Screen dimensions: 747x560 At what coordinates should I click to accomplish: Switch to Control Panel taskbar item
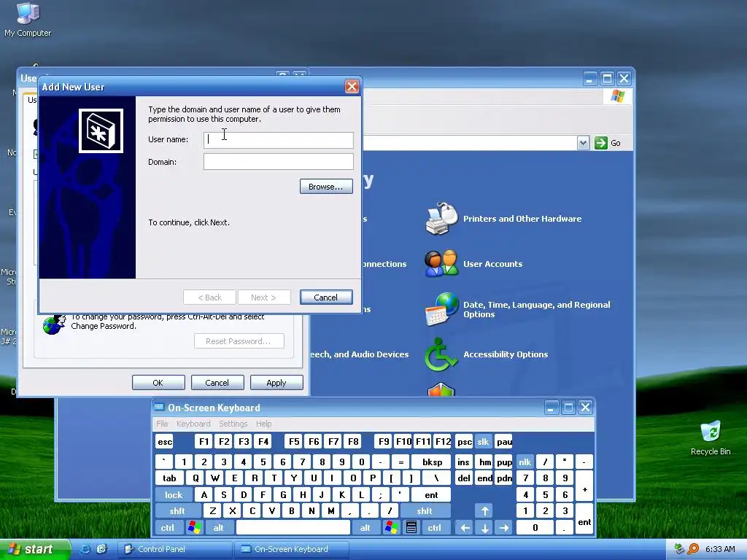(175, 549)
